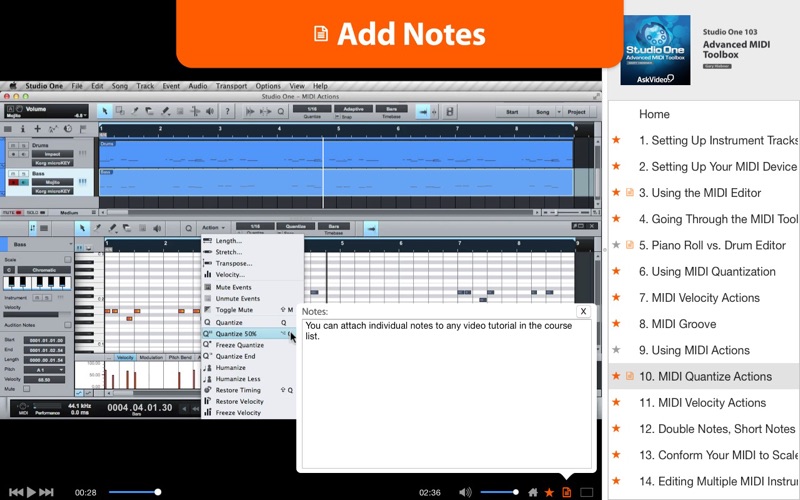The height and width of the screenshot is (500, 800).
Task: Open the 1/16 quantize dropdown in the top toolbar
Action: [x=312, y=109]
